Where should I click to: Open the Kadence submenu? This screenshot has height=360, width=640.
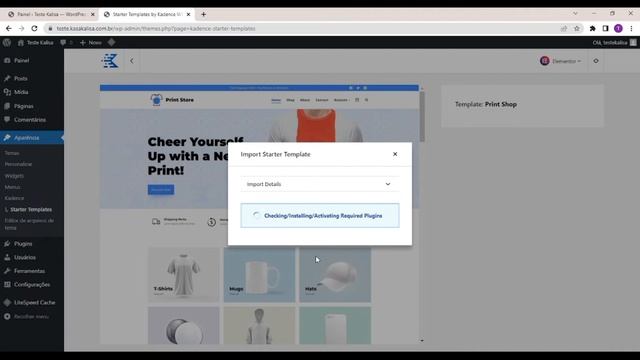click(x=14, y=198)
